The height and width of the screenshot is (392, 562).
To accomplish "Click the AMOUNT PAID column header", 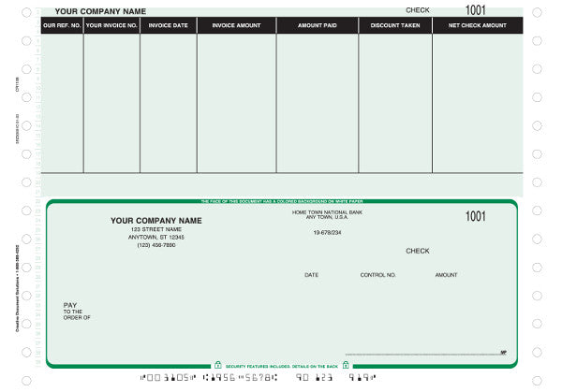I will click(317, 25).
